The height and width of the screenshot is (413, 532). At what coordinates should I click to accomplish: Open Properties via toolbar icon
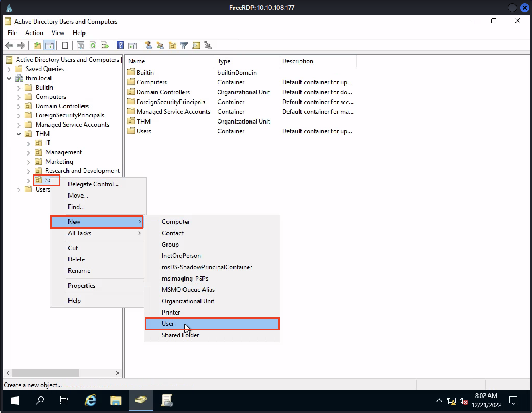point(81,45)
